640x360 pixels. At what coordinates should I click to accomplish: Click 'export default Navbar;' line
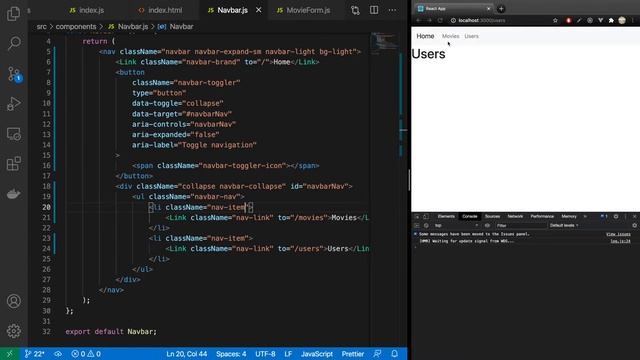coord(111,331)
